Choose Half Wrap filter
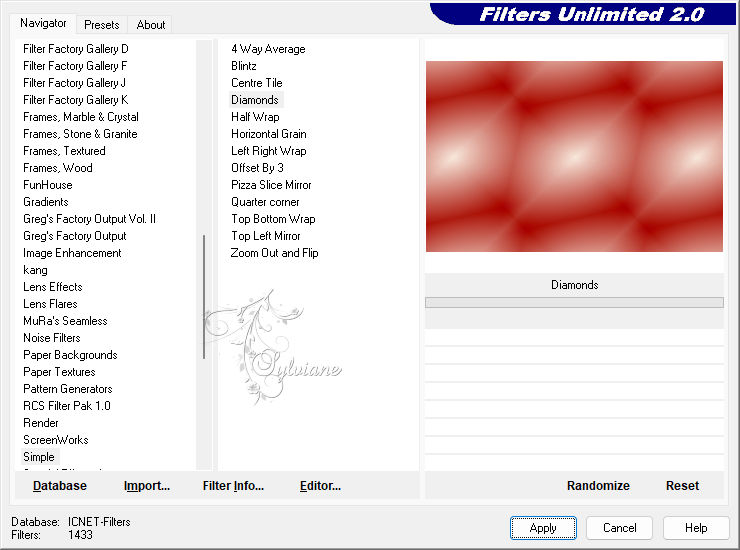 tap(255, 117)
